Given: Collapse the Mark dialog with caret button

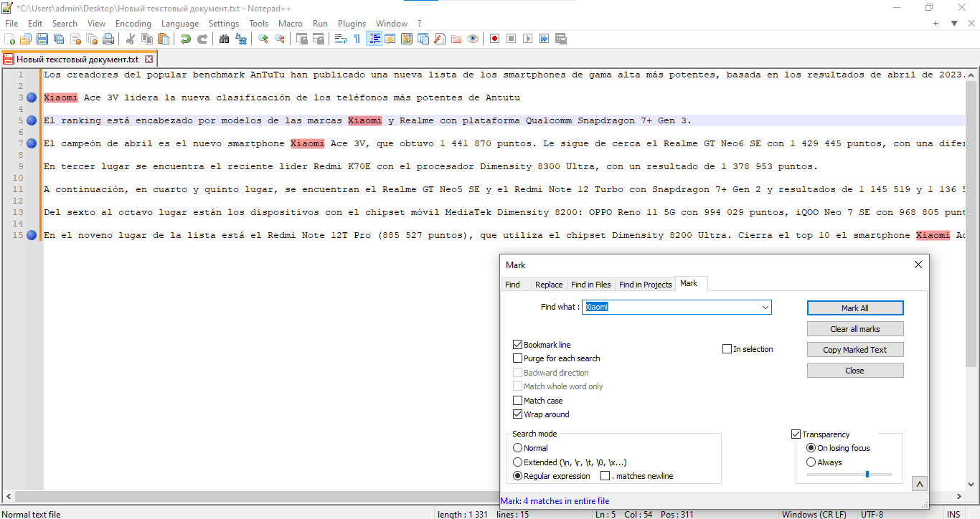Looking at the screenshot, I should pyautogui.click(x=919, y=484).
